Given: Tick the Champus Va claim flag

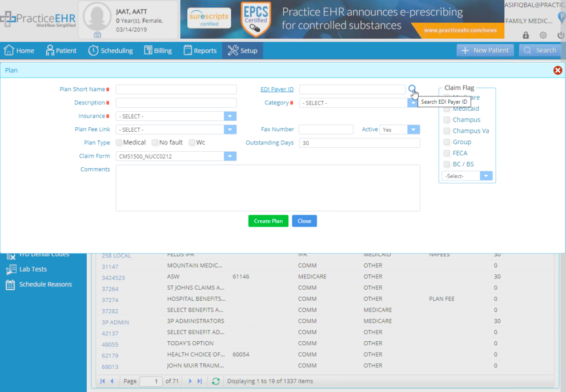Looking at the screenshot, I should pyautogui.click(x=447, y=131).
